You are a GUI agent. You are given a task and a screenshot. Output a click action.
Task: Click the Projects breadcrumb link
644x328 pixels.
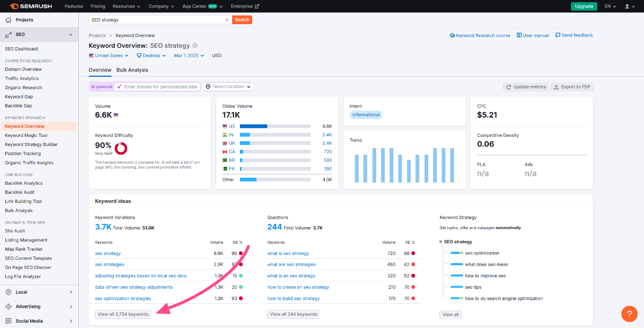(x=97, y=35)
